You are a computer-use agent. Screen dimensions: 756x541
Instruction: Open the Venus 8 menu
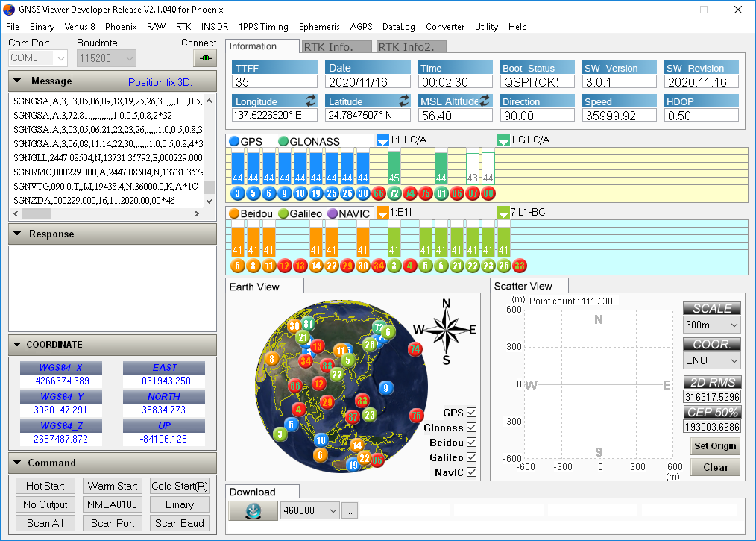(x=80, y=27)
